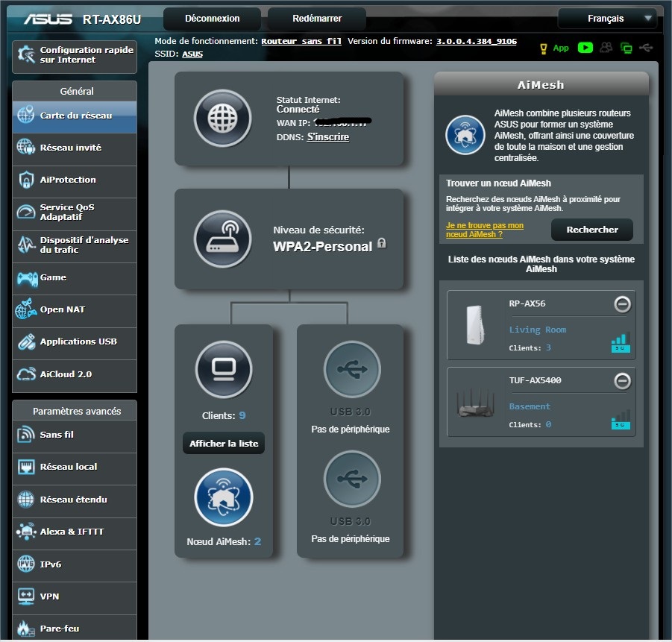The image size is (672, 642).
Task: Click the 'Clients: 3' count under RP-AX56
Action: tap(530, 347)
